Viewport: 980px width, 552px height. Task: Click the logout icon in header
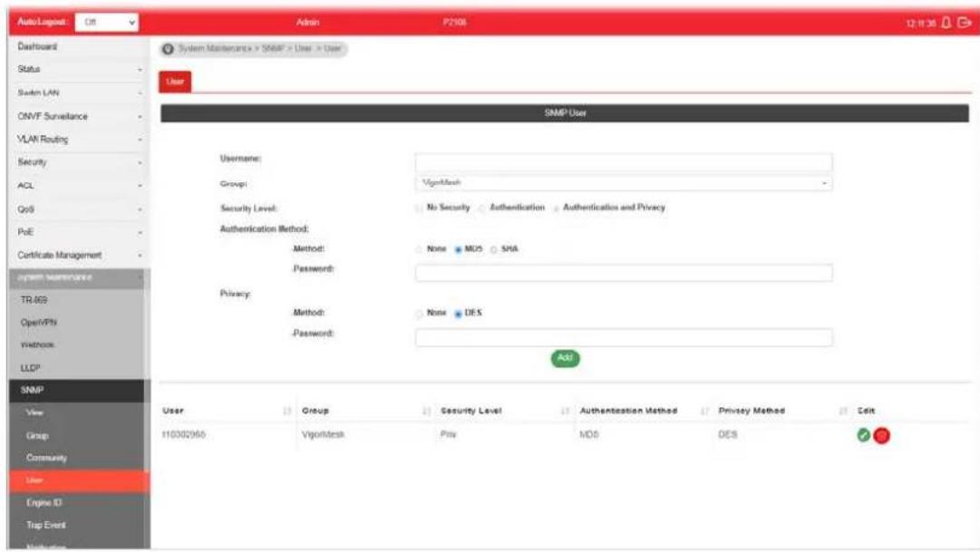coord(965,23)
